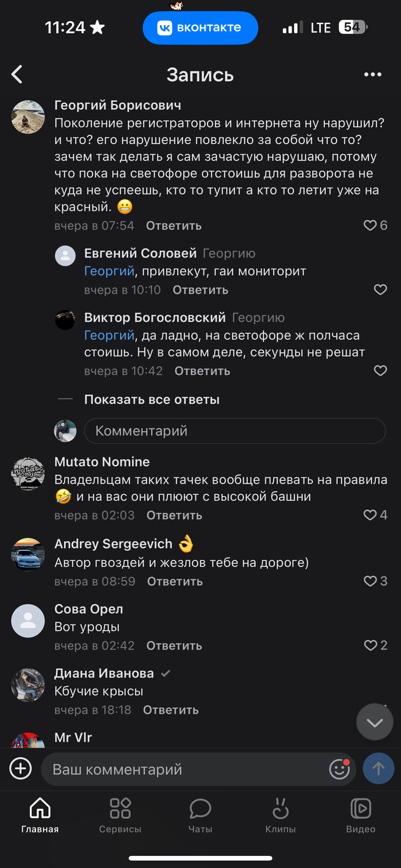Open the Сервисы tab
The width and height of the screenshot is (401, 868).
coord(120,815)
